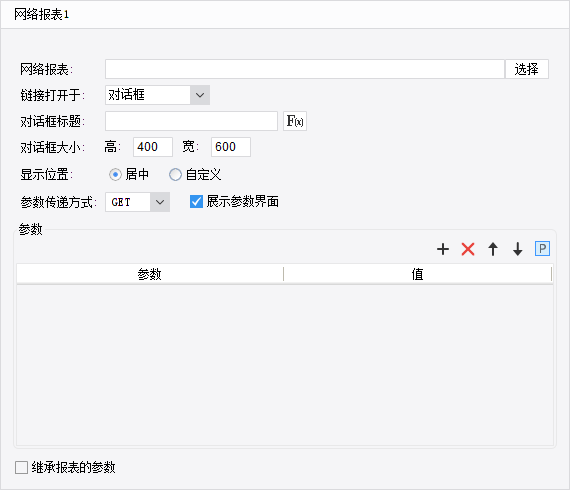Enable the 继承报表的参数 checkbox

[x=21, y=467]
